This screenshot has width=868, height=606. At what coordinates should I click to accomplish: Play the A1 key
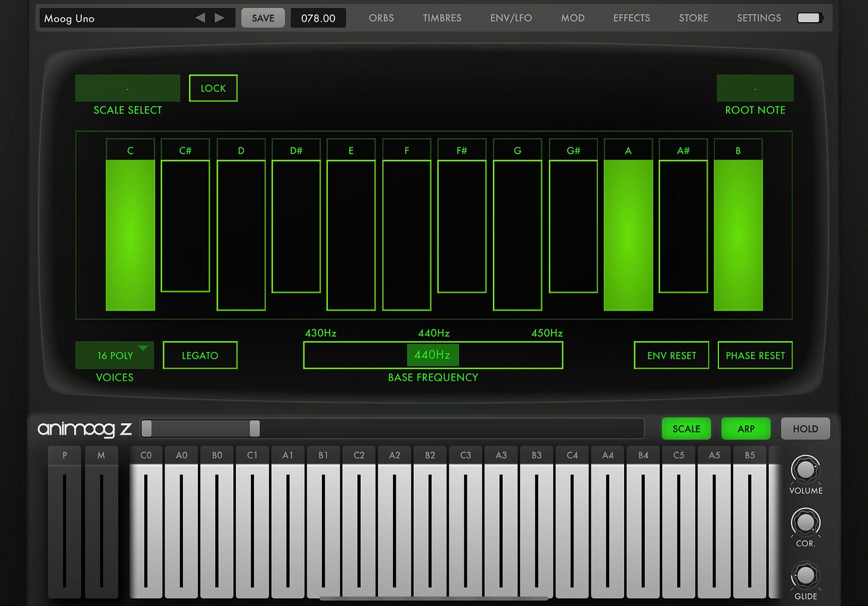[x=288, y=530]
